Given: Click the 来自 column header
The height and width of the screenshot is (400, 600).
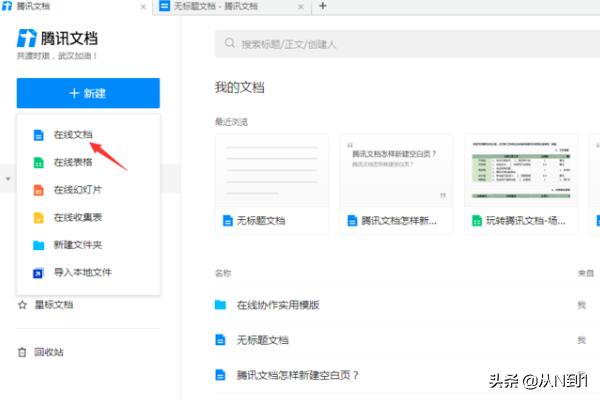Looking at the screenshot, I should (586, 273).
